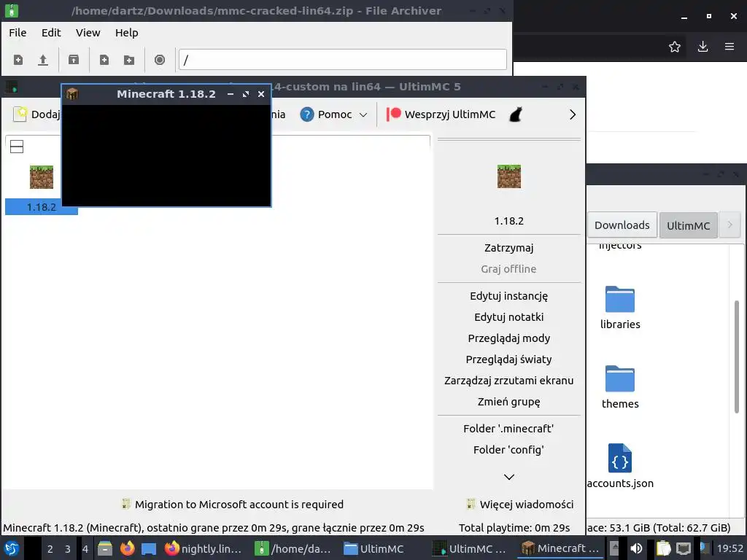Image resolution: width=747 pixels, height=560 pixels.
Task: Click the archive path field showing slash
Action: click(x=343, y=60)
